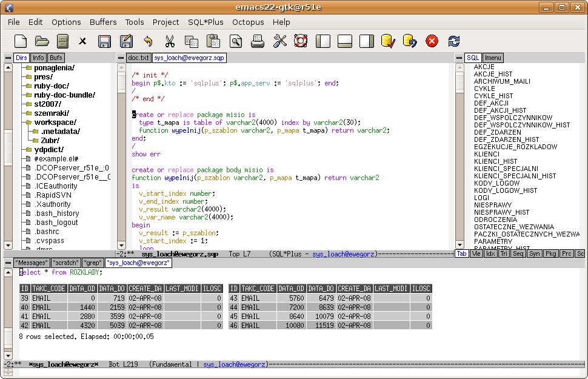Switch to the Idx tab in SQL panel
The width and height of the screenshot is (588, 379).
pyautogui.click(x=490, y=253)
